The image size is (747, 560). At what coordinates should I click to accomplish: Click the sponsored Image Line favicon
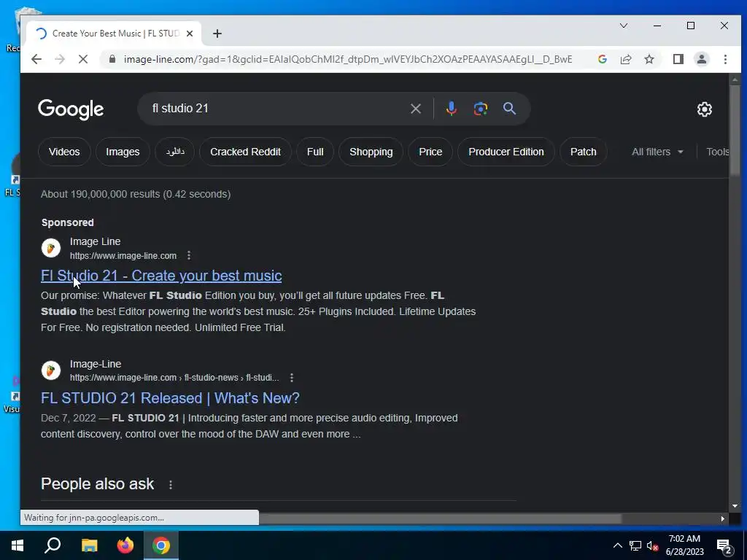tap(51, 248)
